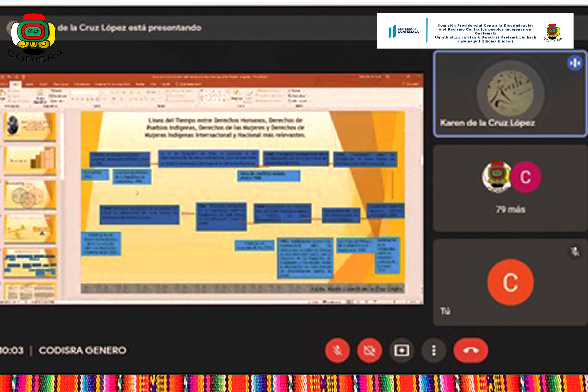Hang up with the red leave-call button
This screenshot has height=392, width=588.
click(471, 350)
